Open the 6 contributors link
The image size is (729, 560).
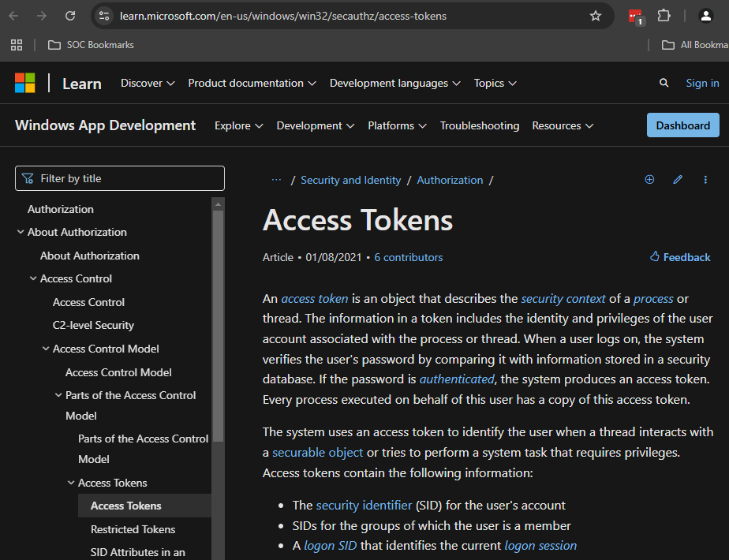click(x=408, y=257)
